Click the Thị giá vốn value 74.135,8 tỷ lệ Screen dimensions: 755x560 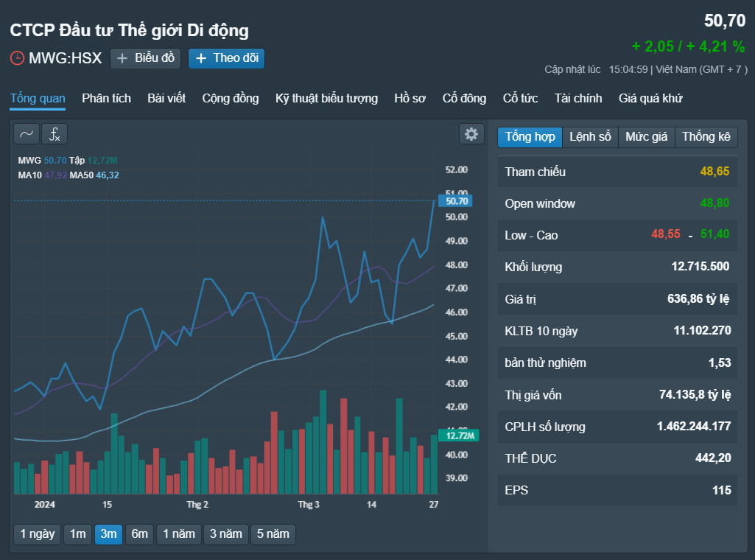click(695, 395)
